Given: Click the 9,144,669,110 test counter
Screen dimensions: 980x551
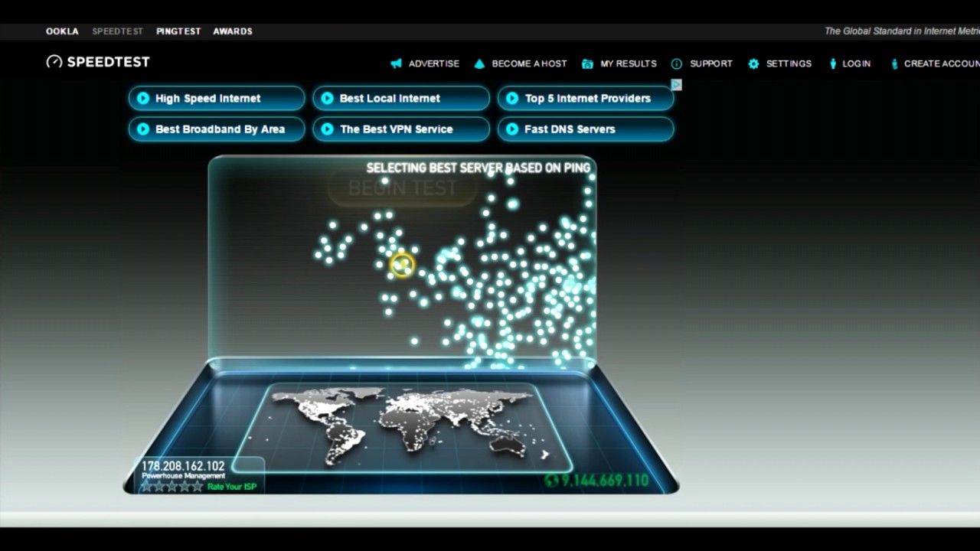Looking at the screenshot, I should (x=605, y=481).
